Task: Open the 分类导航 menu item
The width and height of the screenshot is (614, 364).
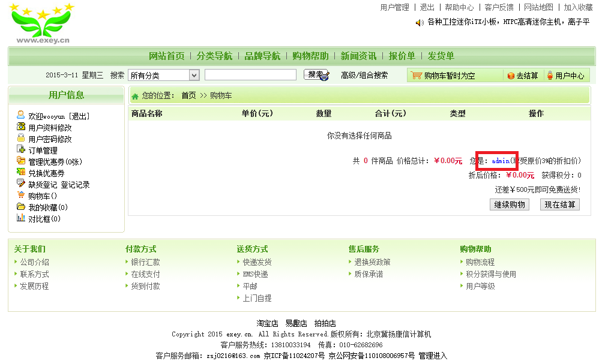Action: (x=215, y=56)
